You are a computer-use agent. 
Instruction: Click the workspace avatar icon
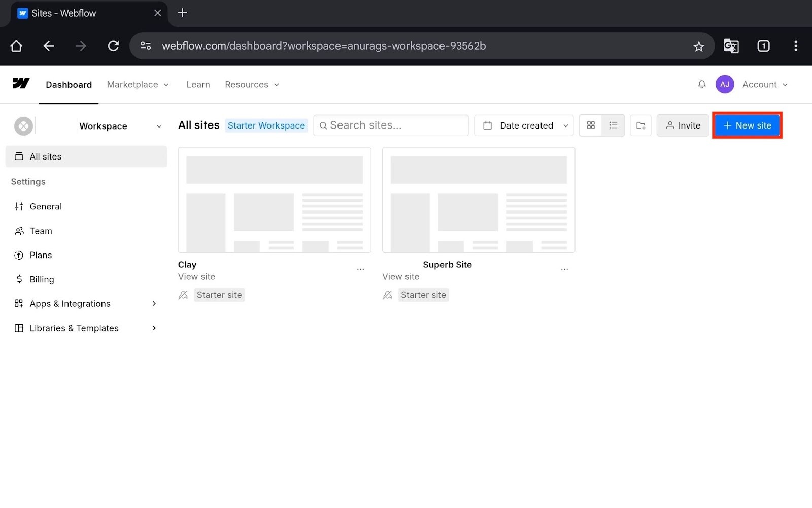click(23, 126)
